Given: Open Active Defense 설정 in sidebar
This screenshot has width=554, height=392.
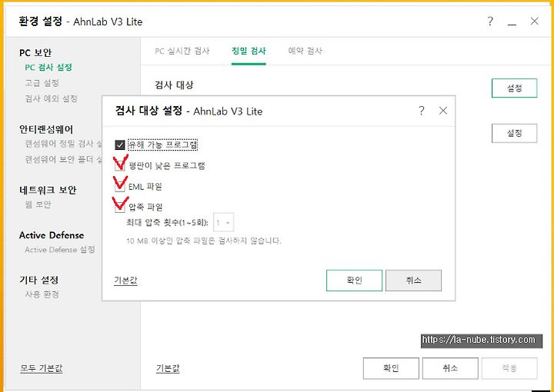Looking at the screenshot, I should pos(60,250).
